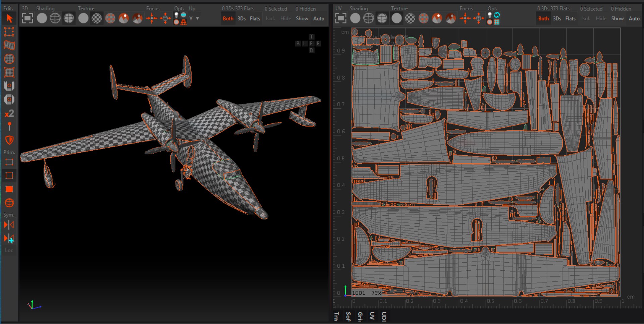Click the Auto button in UV view
The image size is (644, 324).
(x=634, y=18)
